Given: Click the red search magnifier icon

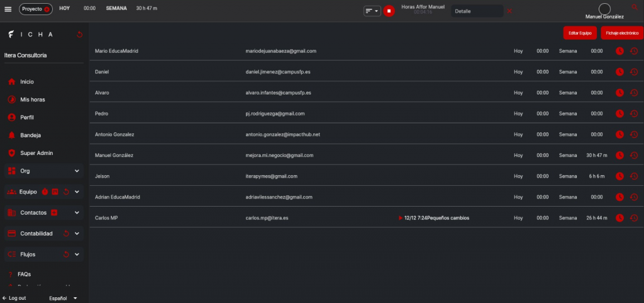Looking at the screenshot, I should pyautogui.click(x=634, y=7).
